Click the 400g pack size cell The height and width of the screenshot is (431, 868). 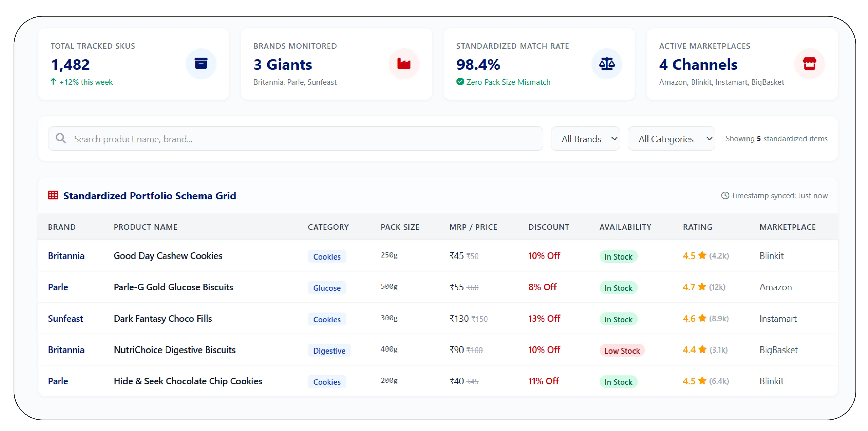point(389,349)
